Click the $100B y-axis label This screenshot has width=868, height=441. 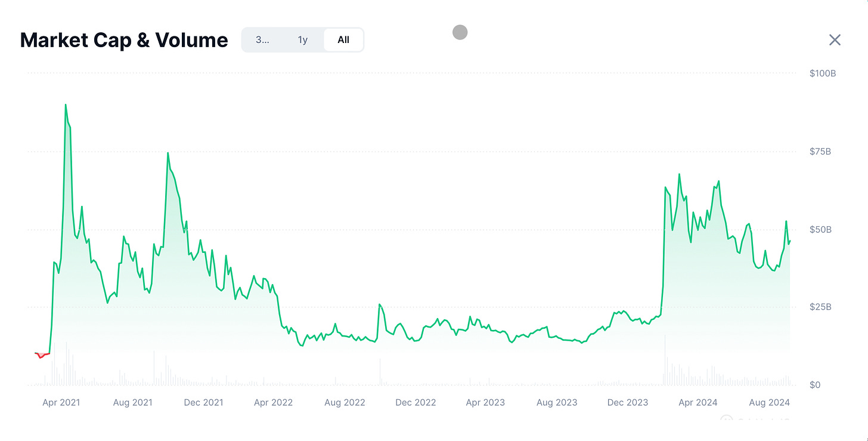823,73
